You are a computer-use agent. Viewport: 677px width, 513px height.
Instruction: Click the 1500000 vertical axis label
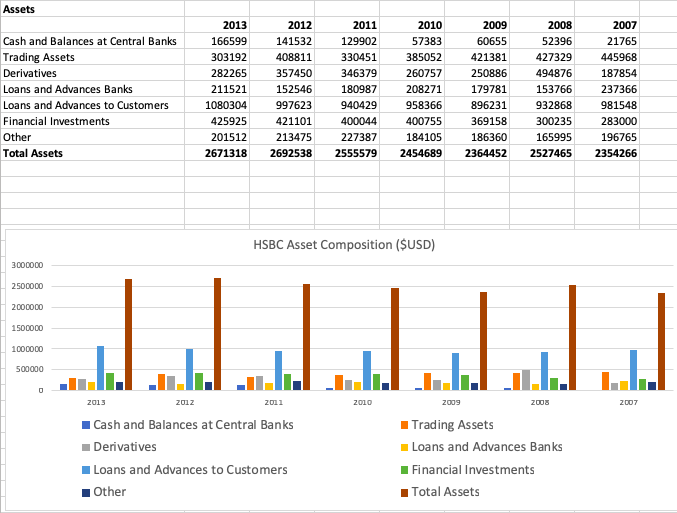[x=27, y=328]
